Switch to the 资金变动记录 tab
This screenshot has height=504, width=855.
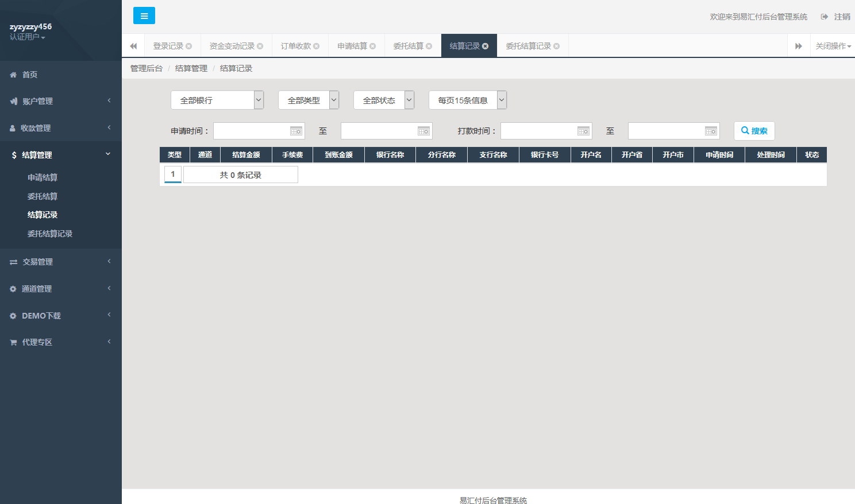tap(232, 46)
